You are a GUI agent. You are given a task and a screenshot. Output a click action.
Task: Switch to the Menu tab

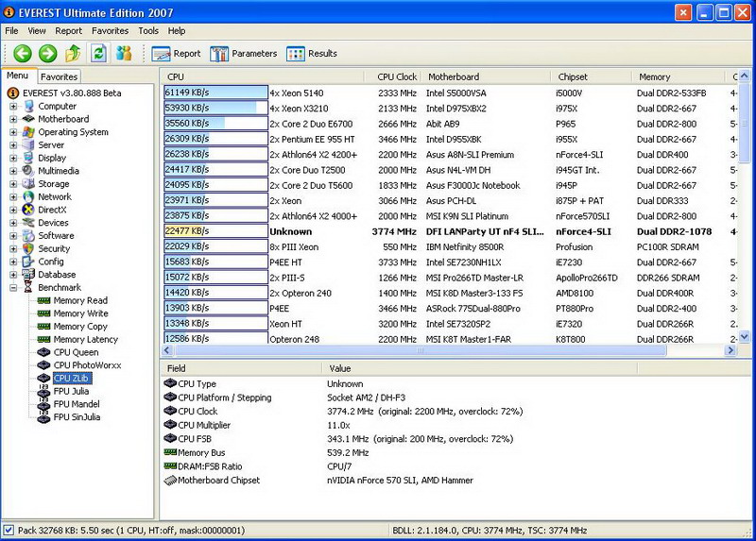click(18, 76)
